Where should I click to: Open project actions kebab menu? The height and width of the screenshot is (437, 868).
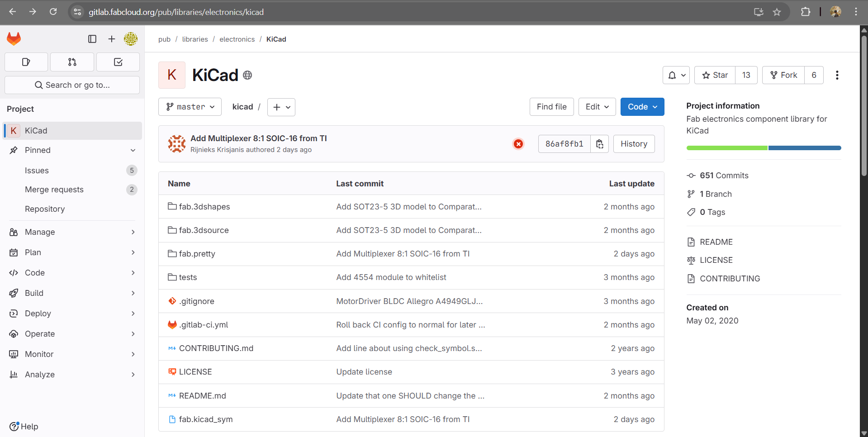click(x=837, y=75)
